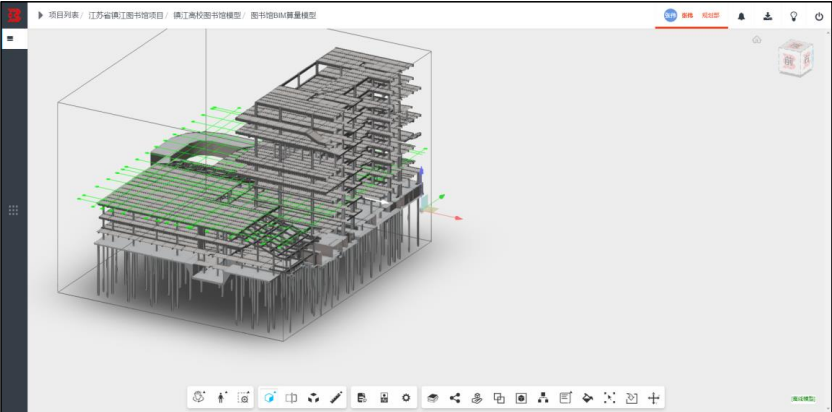832x412 pixels.
Task: Open 镇江高校图书馆模型 breadcrumb
Action: (x=206, y=15)
